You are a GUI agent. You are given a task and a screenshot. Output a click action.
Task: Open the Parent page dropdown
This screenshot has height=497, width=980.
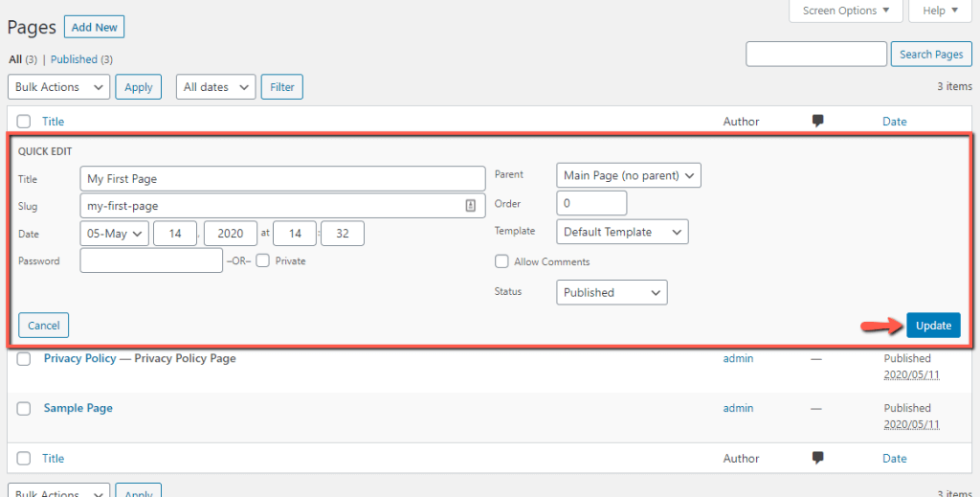click(x=628, y=175)
